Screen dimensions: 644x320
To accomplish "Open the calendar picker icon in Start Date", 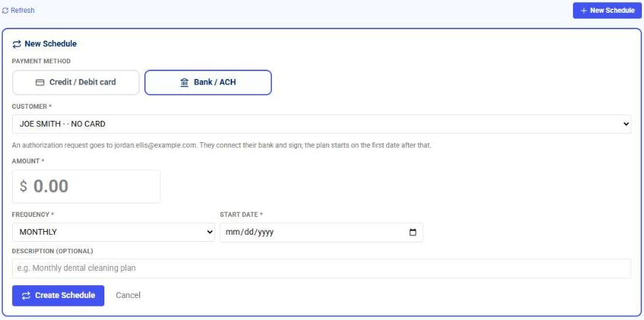I will [x=413, y=233].
